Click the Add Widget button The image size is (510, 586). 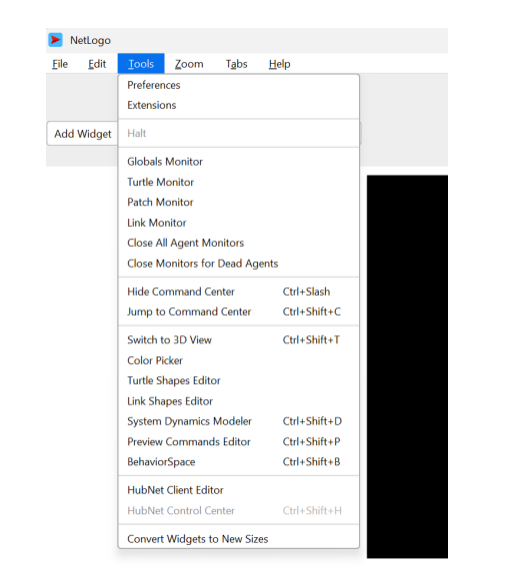(x=83, y=134)
